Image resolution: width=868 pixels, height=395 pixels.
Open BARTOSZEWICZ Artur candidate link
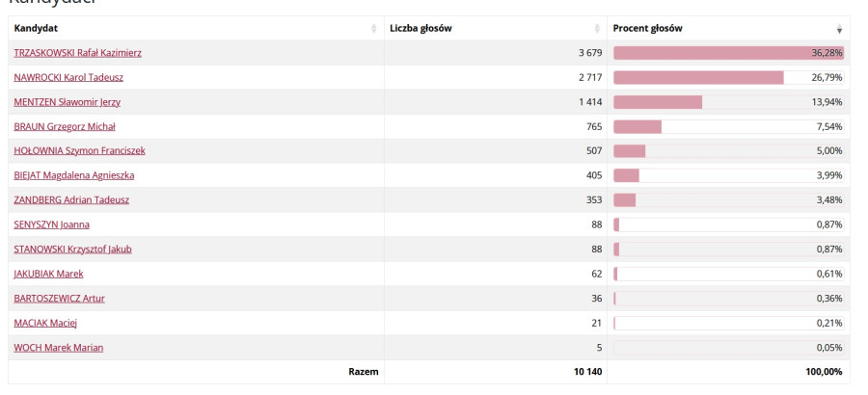tap(59, 298)
